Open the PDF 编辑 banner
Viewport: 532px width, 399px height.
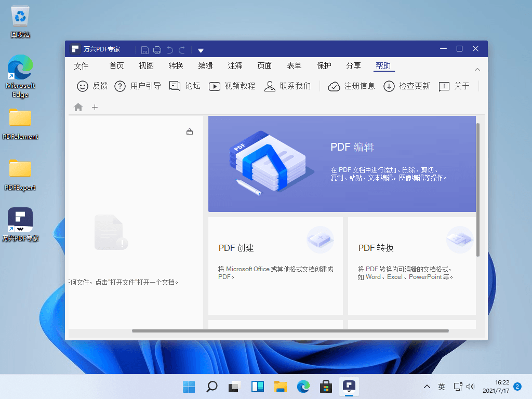[x=342, y=164]
